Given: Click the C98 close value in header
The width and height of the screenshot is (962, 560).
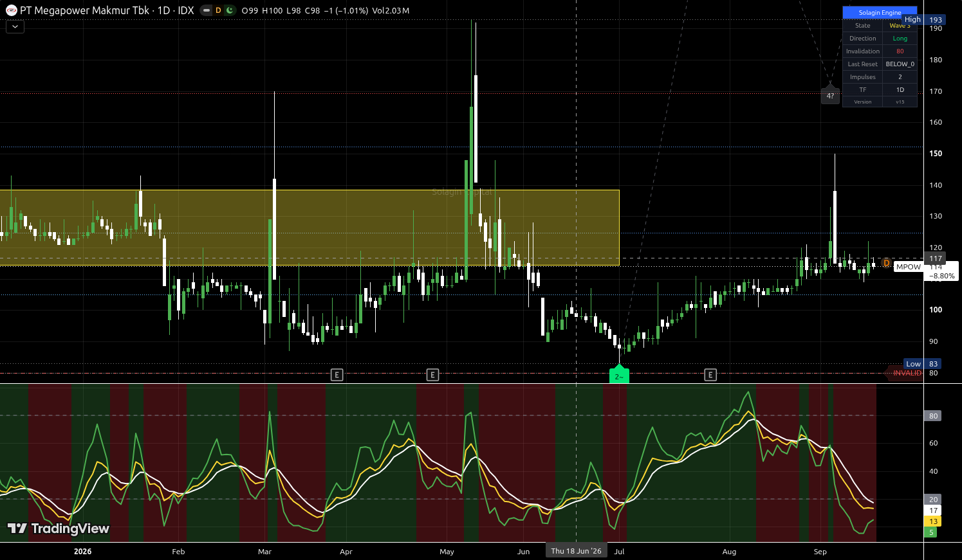Looking at the screenshot, I should pyautogui.click(x=312, y=10).
